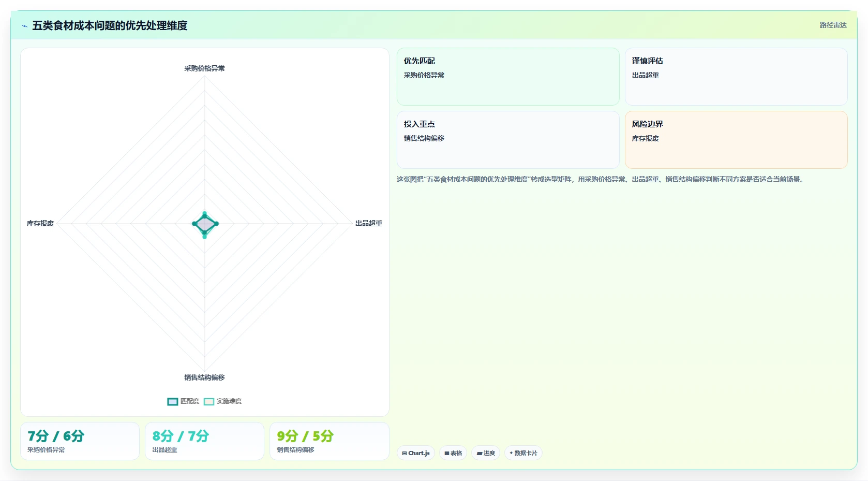Click the 采购价格异常 radar axis label

[204, 68]
